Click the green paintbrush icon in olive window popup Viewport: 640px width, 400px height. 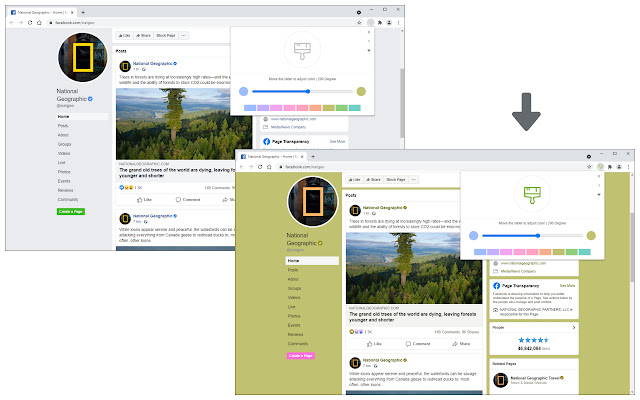pos(532,195)
